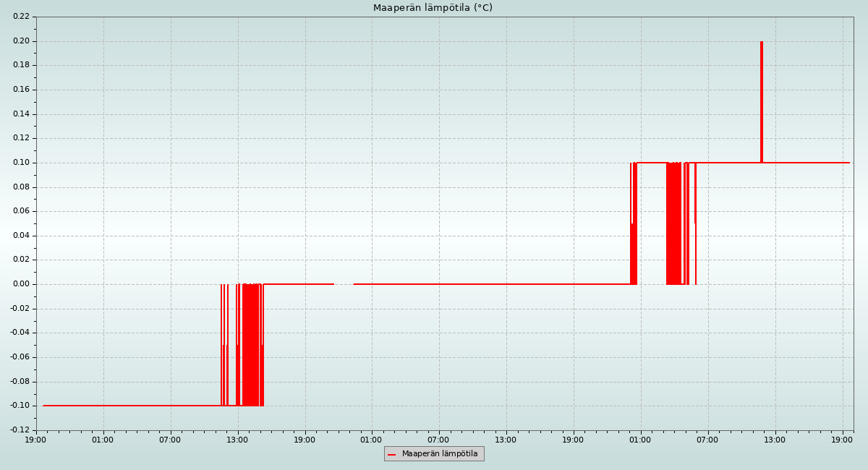Viewport: 868px width, 470px height.
Task: Select the first 01:00 time label
Action: pos(103,439)
